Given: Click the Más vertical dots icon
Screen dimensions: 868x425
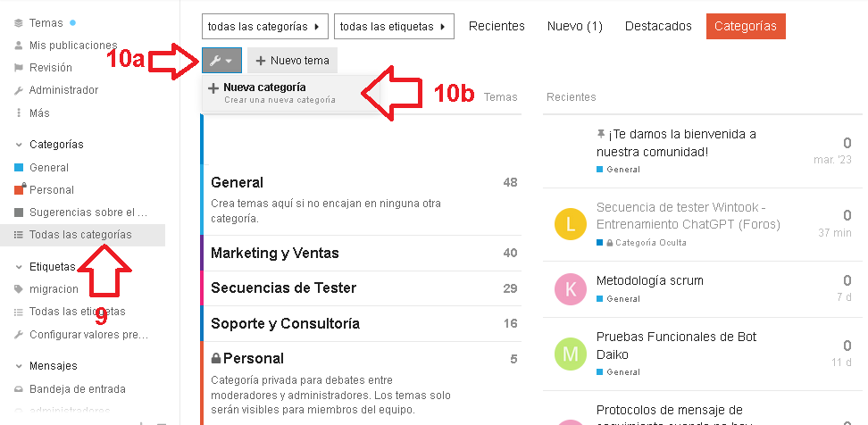Looking at the screenshot, I should [x=19, y=112].
